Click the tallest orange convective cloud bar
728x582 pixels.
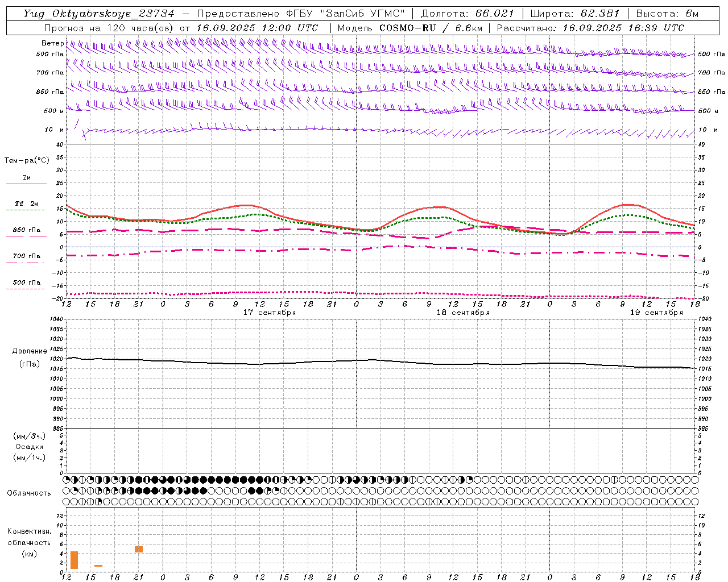pos(74,560)
